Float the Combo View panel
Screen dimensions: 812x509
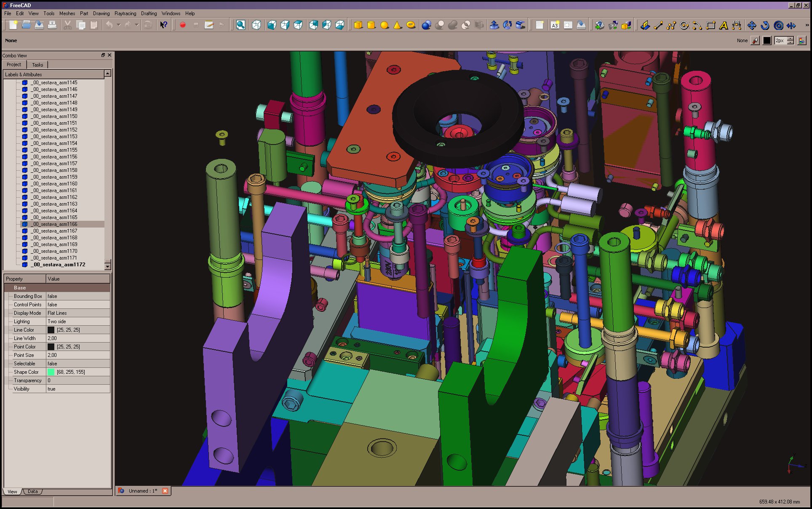pyautogui.click(x=103, y=55)
